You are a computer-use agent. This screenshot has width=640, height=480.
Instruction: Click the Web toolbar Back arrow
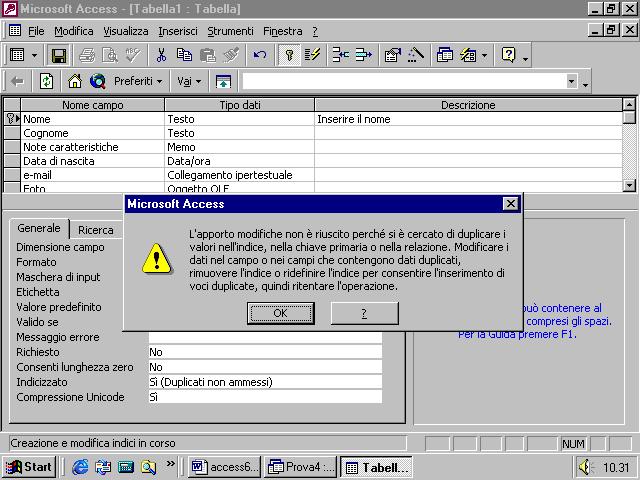pyautogui.click(x=17, y=82)
